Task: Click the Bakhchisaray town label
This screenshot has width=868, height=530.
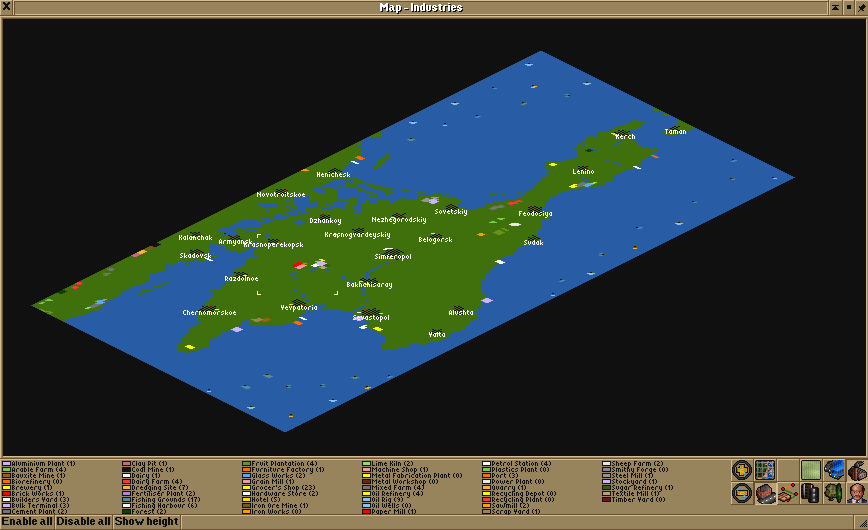Action: click(x=369, y=284)
